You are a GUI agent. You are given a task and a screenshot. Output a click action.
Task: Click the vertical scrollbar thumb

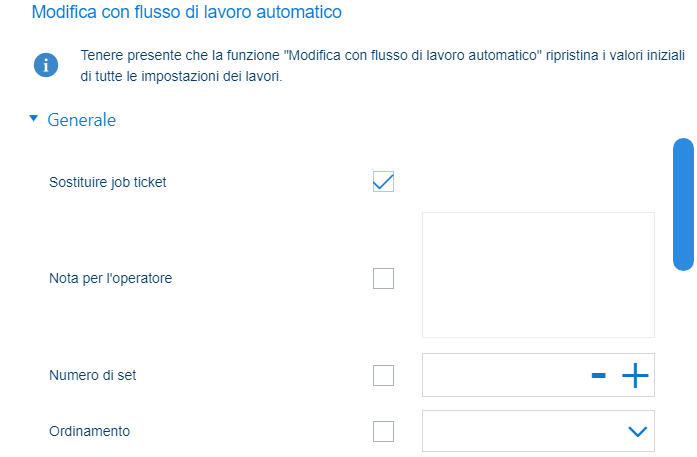(683, 204)
